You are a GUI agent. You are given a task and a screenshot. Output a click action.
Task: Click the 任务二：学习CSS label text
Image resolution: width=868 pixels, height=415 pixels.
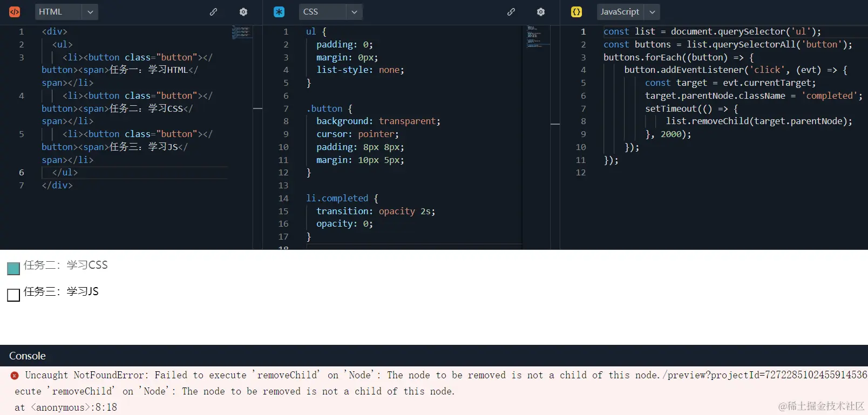[66, 265]
